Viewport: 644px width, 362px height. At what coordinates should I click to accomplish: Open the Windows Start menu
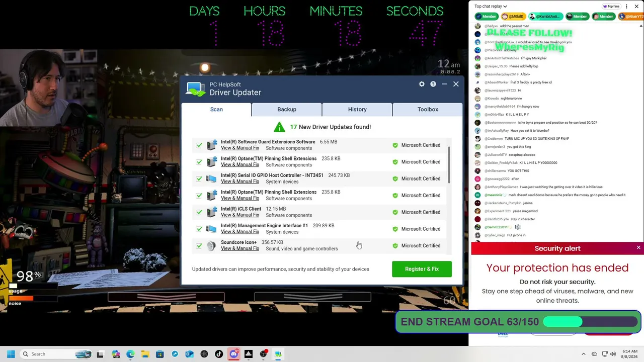click(11, 354)
